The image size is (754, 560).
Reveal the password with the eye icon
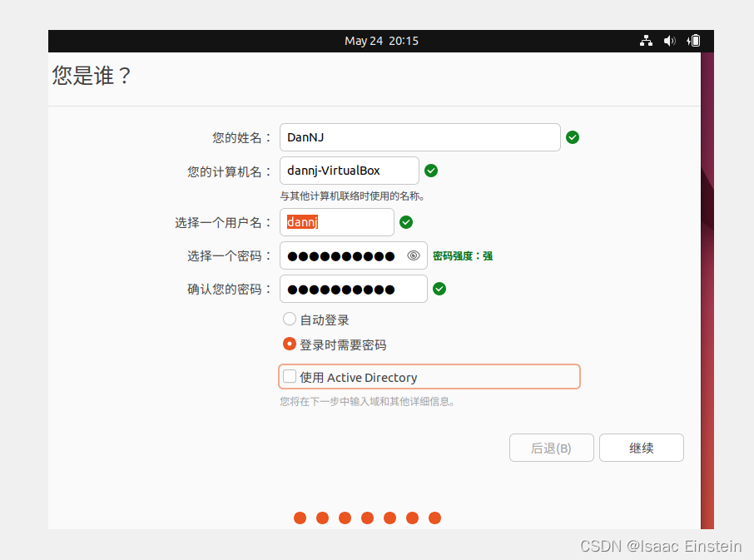[x=414, y=255]
